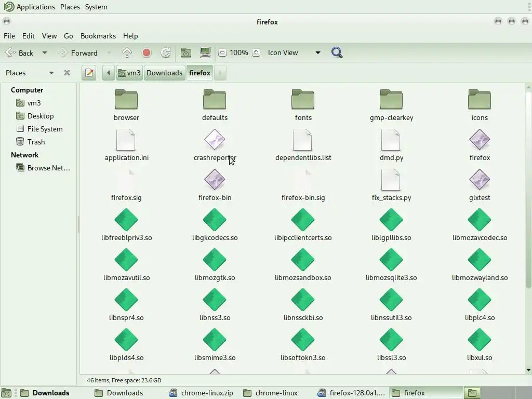
Task: Select the libxul.so library icon
Action: click(479, 340)
